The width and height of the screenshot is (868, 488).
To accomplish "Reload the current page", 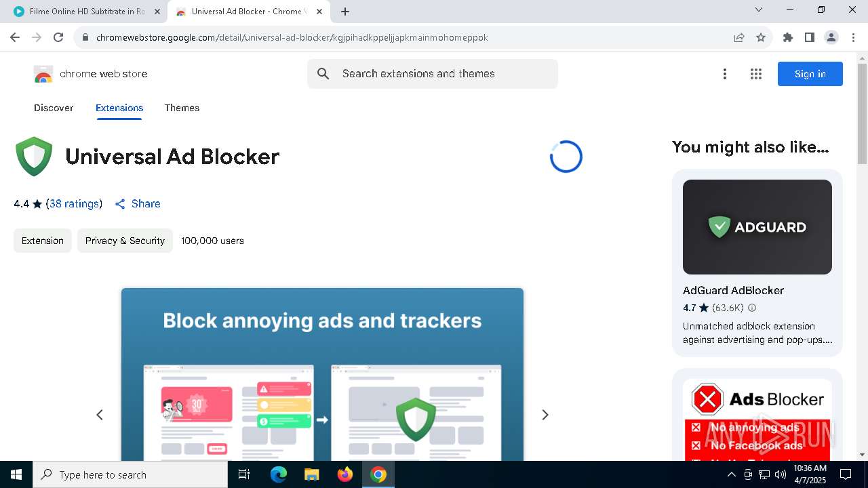I will (58, 37).
